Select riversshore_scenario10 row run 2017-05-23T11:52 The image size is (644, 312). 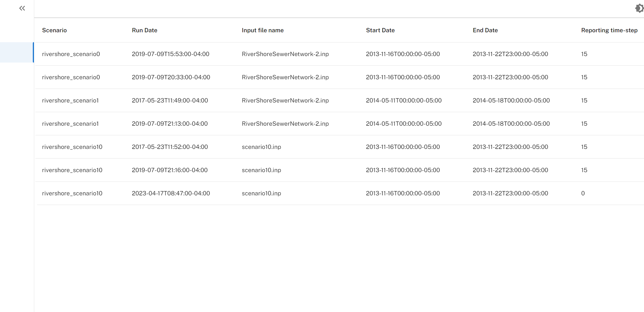pos(339,147)
